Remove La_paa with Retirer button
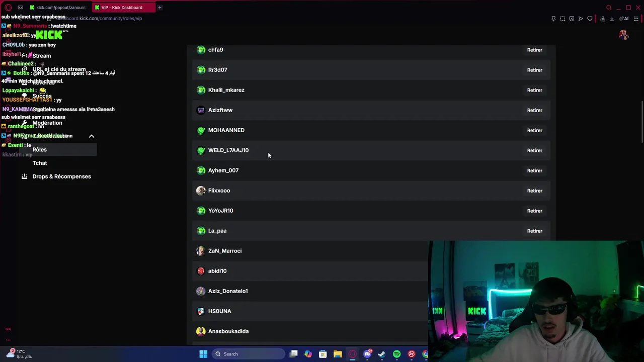Screen dimensions: 644x362 coord(534,231)
